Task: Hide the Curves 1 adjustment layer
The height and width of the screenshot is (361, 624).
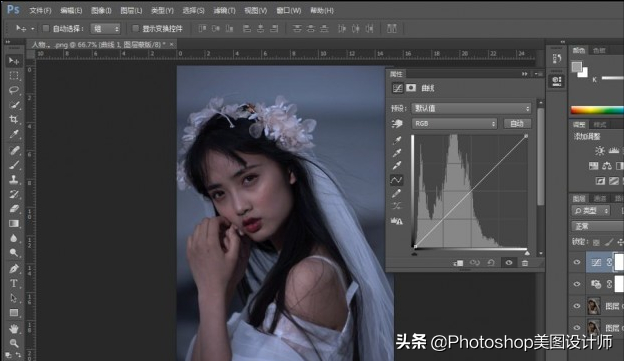Action: (x=577, y=262)
